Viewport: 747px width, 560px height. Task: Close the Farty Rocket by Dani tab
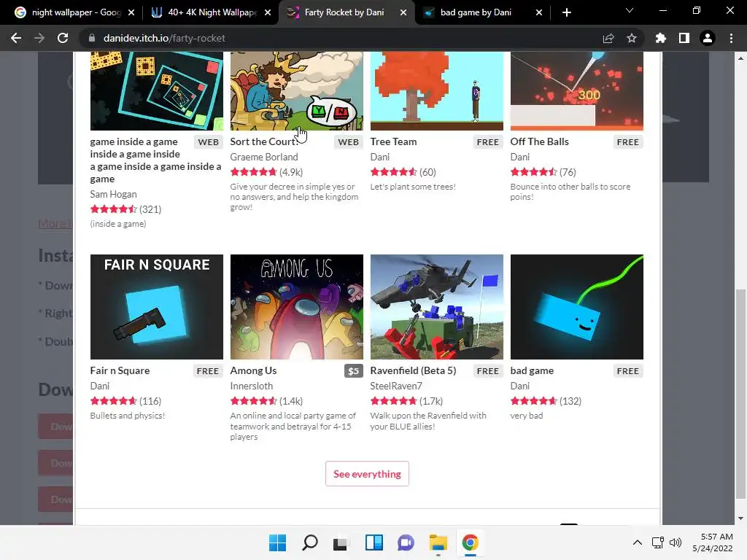point(403,12)
